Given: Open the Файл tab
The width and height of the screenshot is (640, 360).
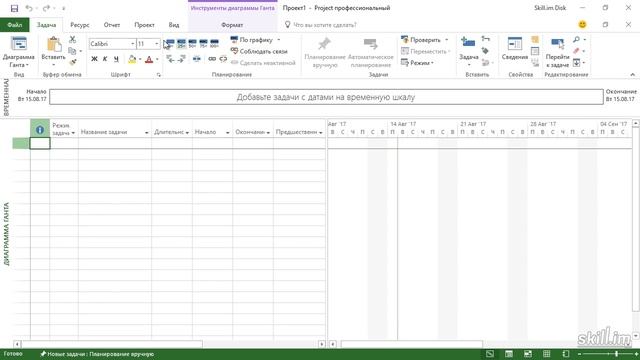Looking at the screenshot, I should pyautogui.click(x=15, y=25).
